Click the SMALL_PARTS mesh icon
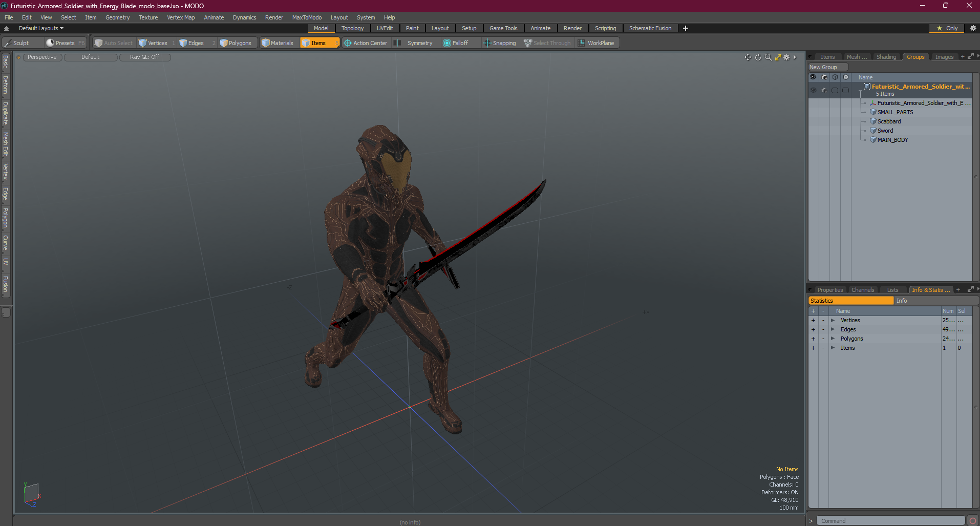 click(x=873, y=112)
